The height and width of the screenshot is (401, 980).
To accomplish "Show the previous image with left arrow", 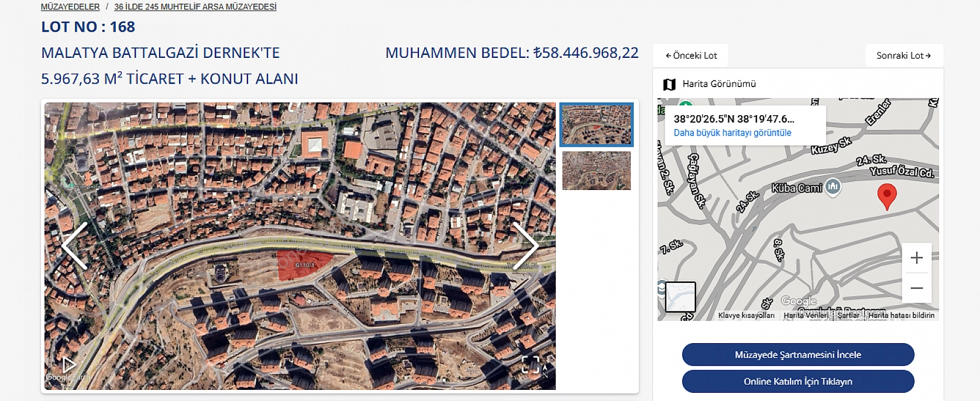I will [x=75, y=246].
